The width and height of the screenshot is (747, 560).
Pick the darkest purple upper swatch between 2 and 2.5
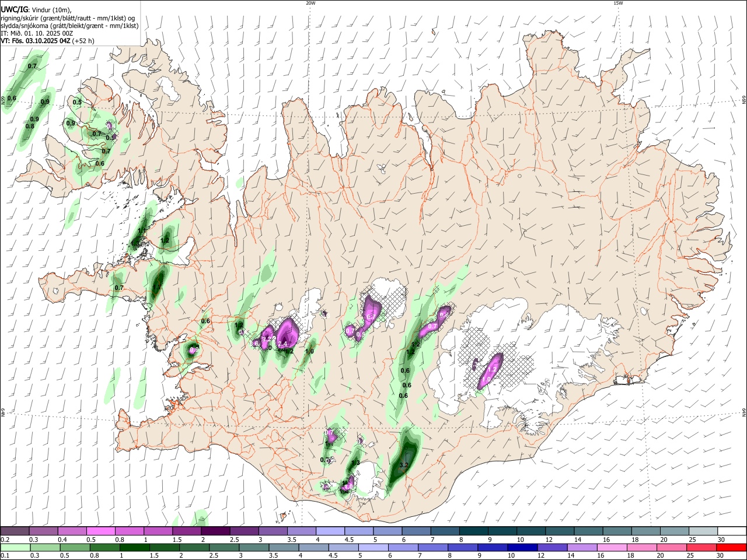coord(215,531)
